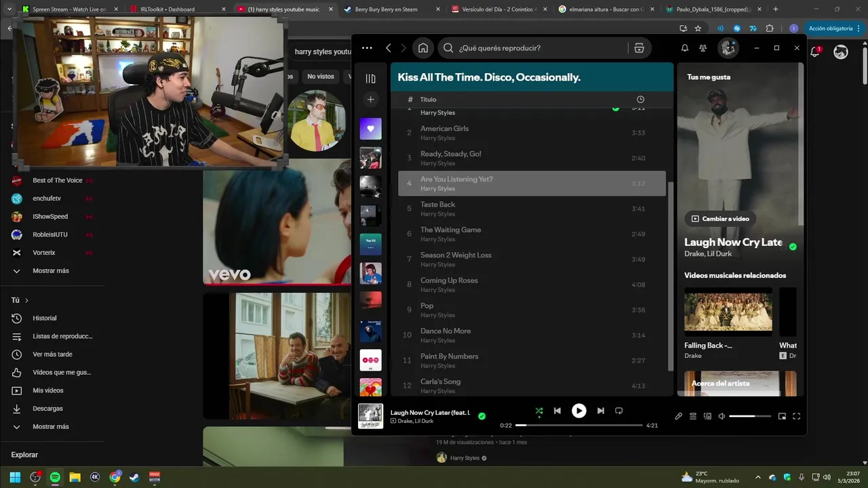Expand Your Library sidebar
This screenshot has width=868, height=488.
370,79
